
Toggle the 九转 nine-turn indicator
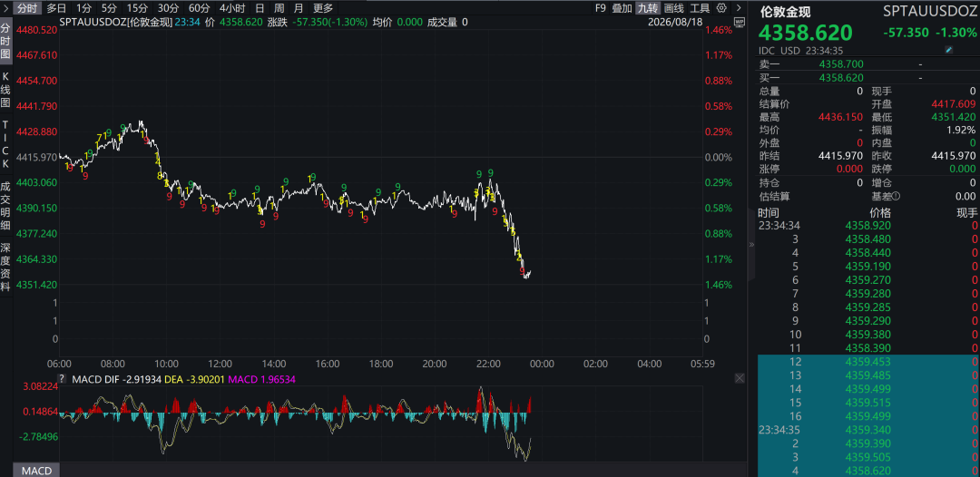[x=648, y=8]
